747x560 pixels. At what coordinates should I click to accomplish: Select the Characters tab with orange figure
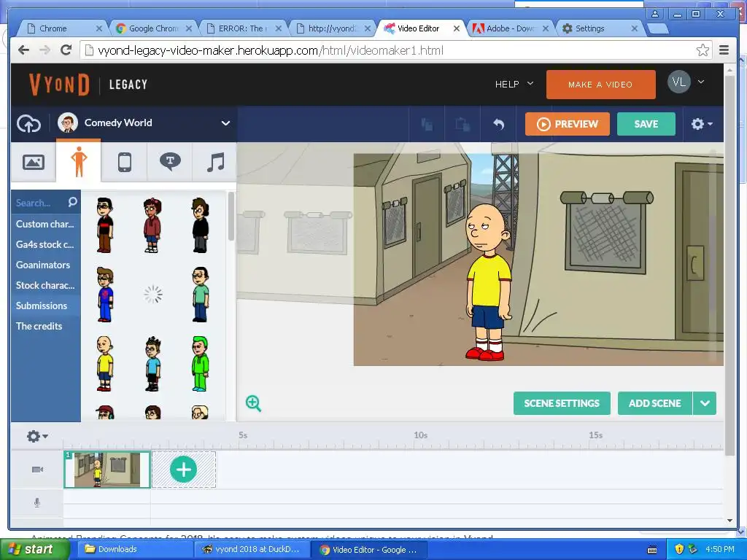79,162
